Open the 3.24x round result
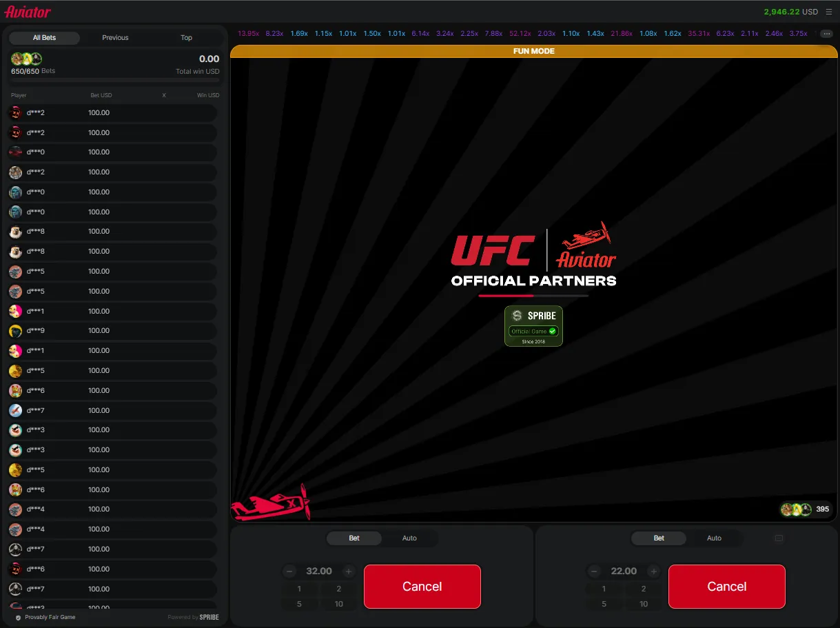This screenshot has width=840, height=628. [x=445, y=34]
